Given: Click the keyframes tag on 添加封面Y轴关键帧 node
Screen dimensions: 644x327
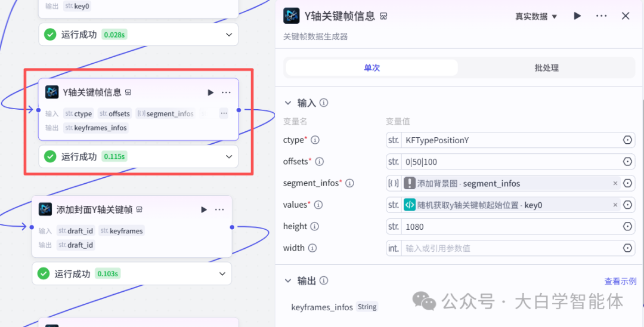Looking at the screenshot, I should (x=122, y=231).
